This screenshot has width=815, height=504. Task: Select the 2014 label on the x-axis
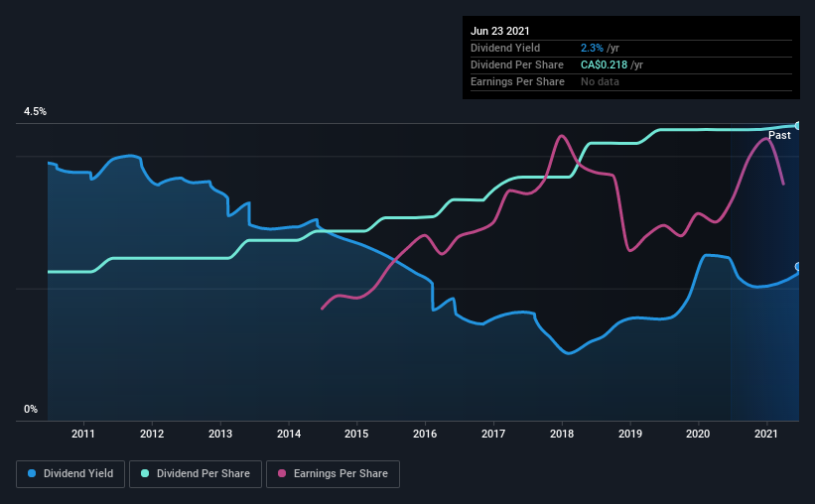tap(289, 434)
